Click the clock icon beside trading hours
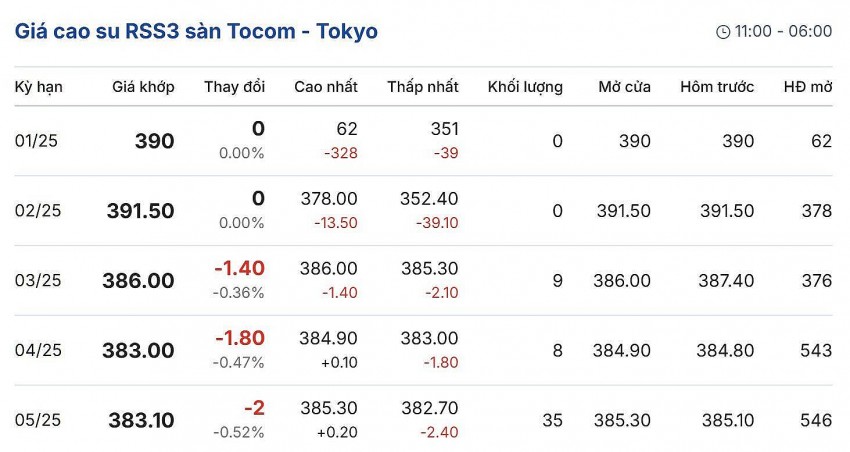Image resolution: width=850 pixels, height=452 pixels. (723, 32)
